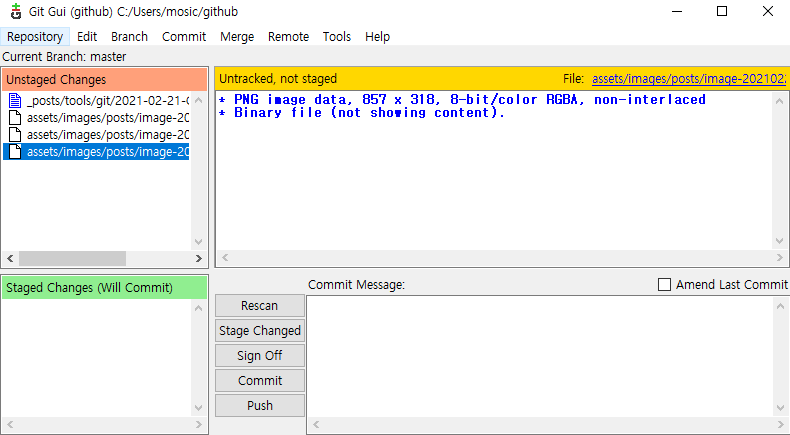Click the file icon of the third unstaged entry
This screenshot has height=435, width=790.
[x=15, y=135]
